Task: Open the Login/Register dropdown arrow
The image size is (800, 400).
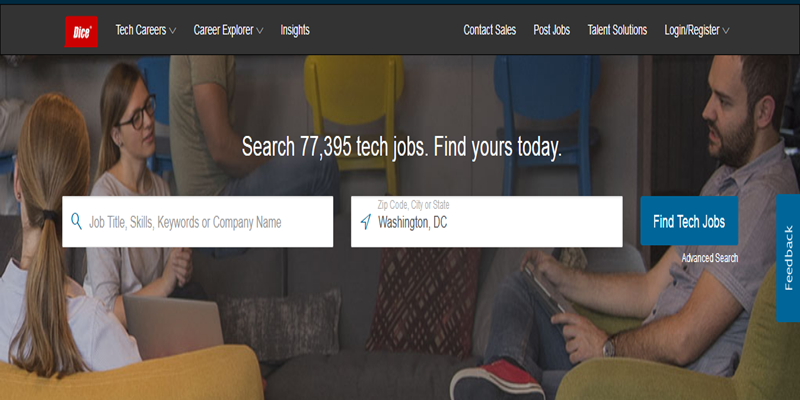Action: pyautogui.click(x=726, y=31)
